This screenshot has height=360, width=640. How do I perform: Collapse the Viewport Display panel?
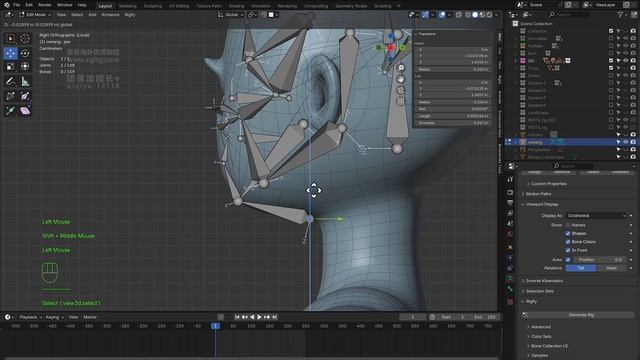[x=542, y=204]
